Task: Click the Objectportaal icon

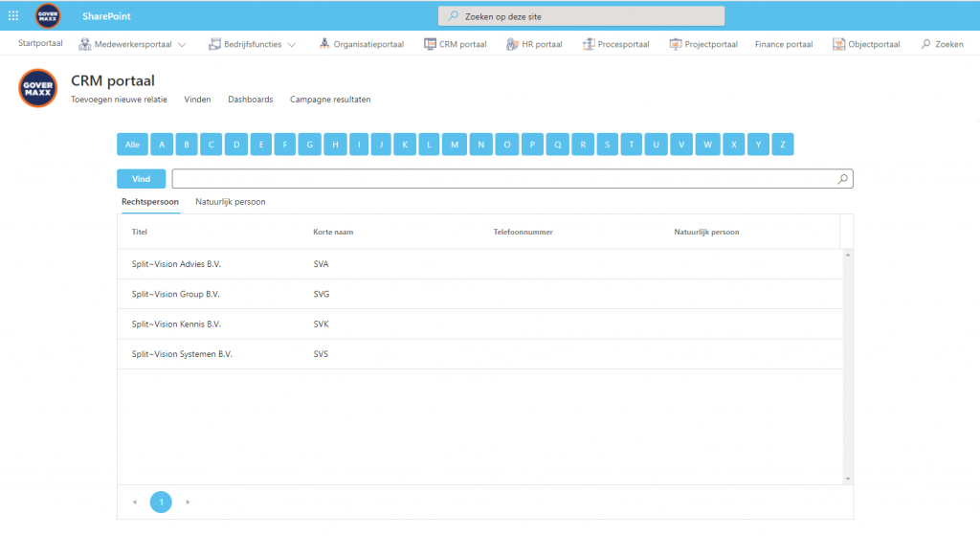Action: pyautogui.click(x=838, y=44)
